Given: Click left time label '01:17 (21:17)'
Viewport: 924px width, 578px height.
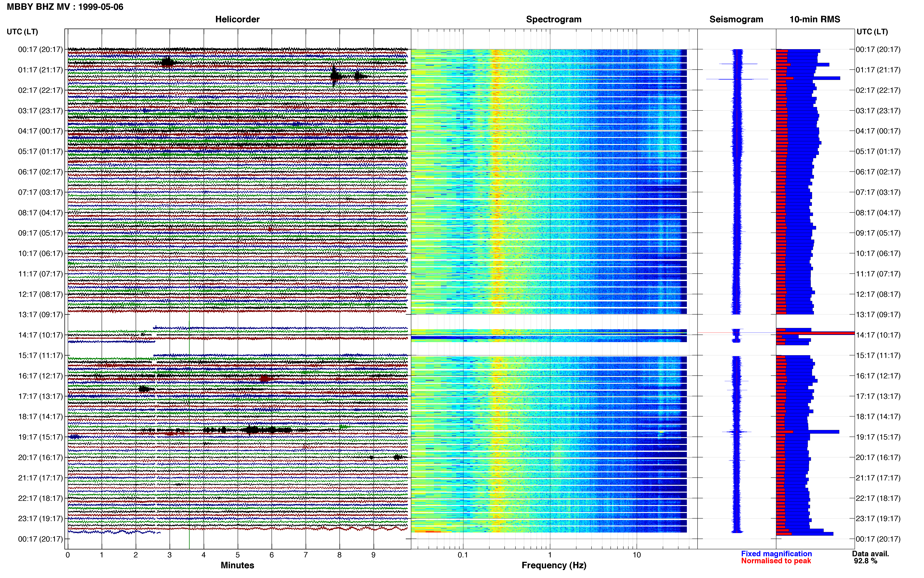Looking at the screenshot, I should coord(41,70).
